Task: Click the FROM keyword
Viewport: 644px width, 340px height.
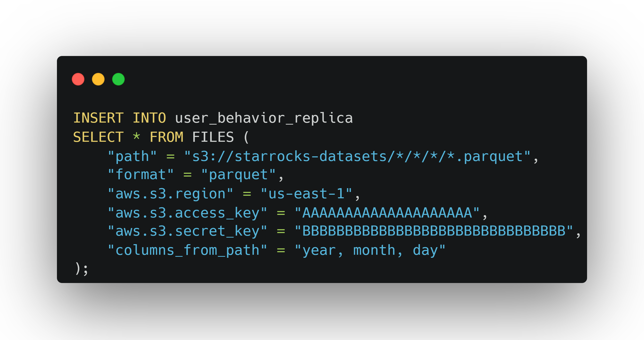Action: [x=166, y=137]
